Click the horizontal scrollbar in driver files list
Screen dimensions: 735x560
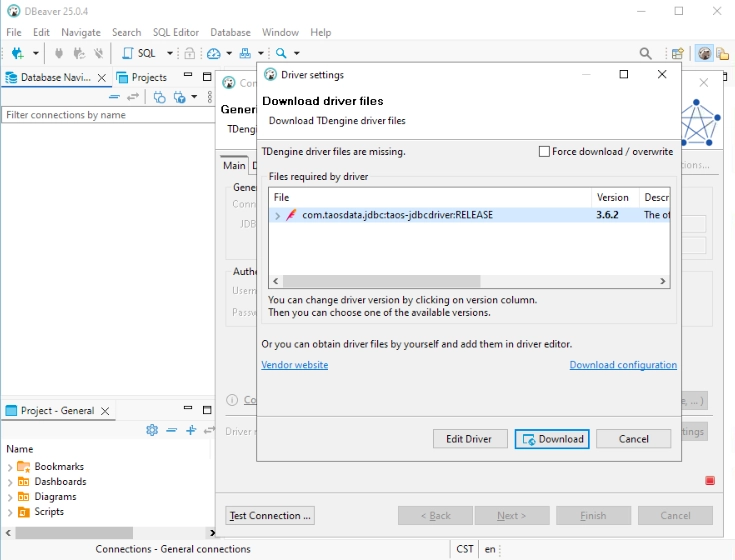382,281
